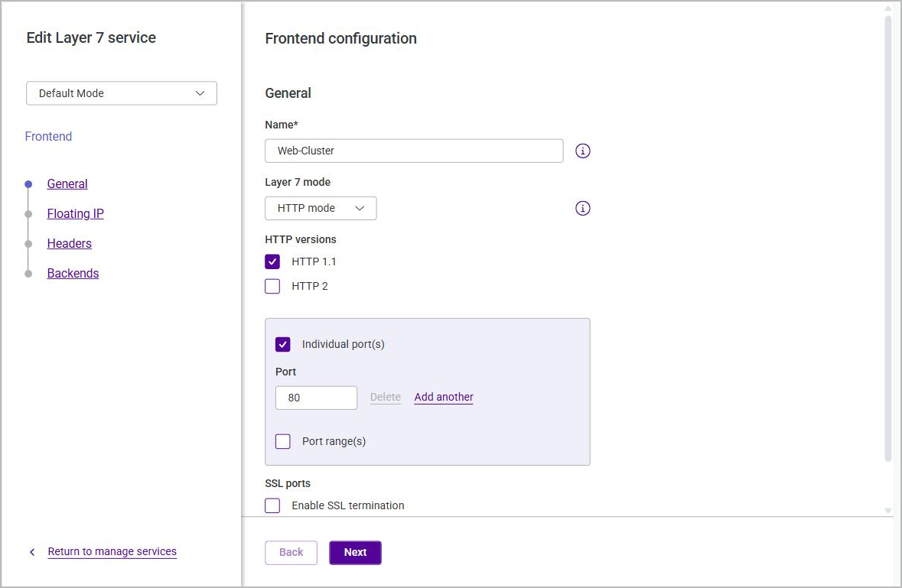This screenshot has height=588, width=902.
Task: Uncheck the HTTP 1.1 checkbox
Action: (272, 262)
